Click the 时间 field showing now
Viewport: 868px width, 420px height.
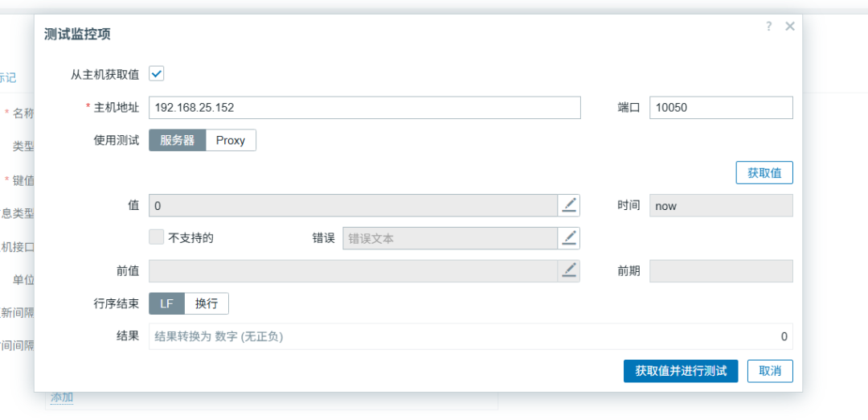[721, 205]
